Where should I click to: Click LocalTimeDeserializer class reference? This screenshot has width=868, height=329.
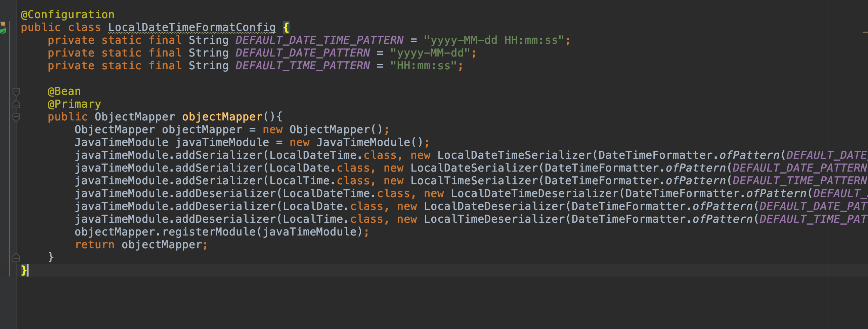pos(494,219)
